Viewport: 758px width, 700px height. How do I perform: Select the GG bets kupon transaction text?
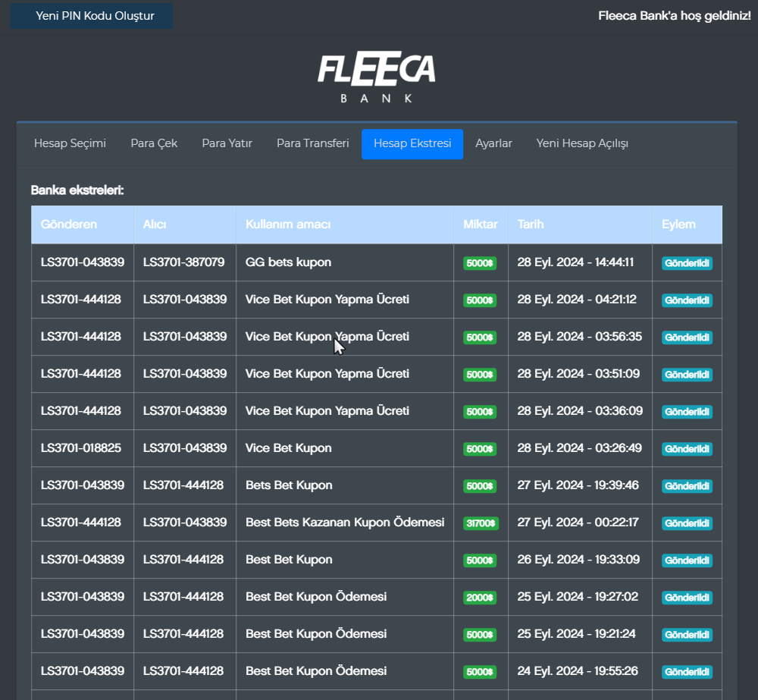click(x=288, y=262)
